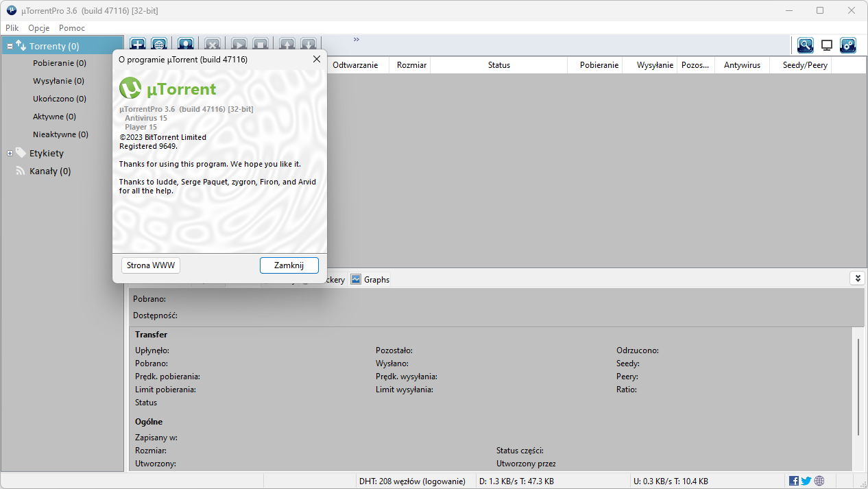Open the Pomoc menu
This screenshot has height=489, width=868.
(x=72, y=28)
